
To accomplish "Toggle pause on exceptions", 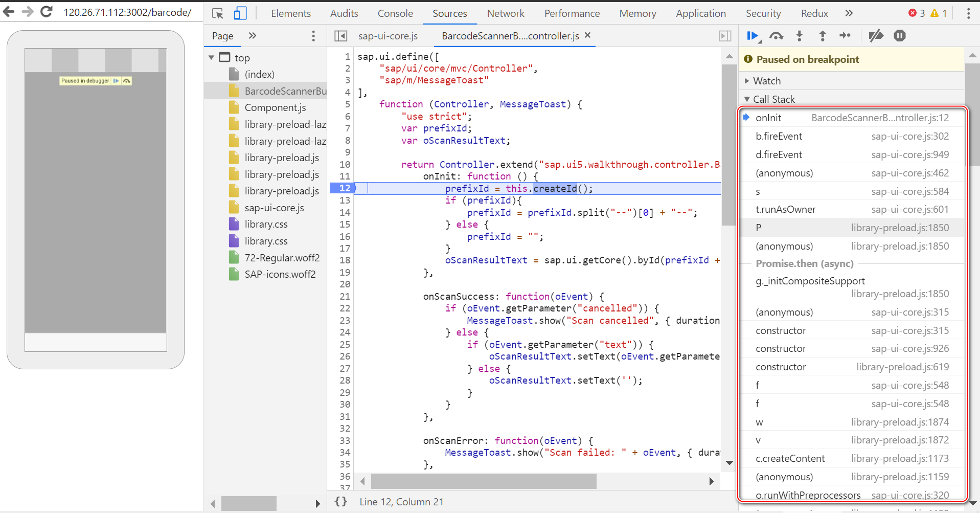I will tap(900, 36).
